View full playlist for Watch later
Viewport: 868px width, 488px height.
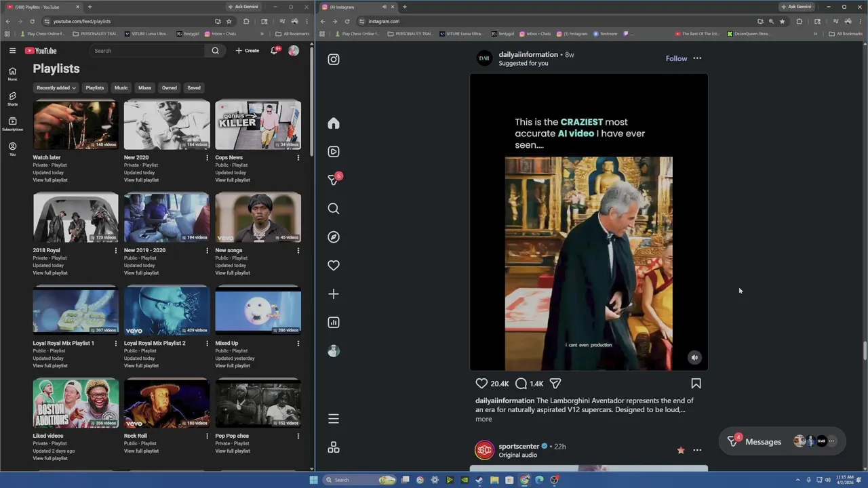[50, 180]
